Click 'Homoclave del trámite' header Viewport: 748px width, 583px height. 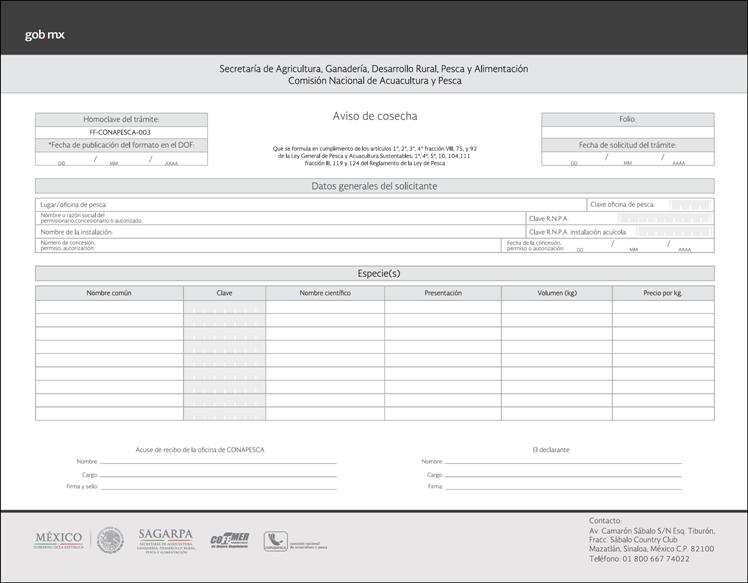click(x=121, y=119)
